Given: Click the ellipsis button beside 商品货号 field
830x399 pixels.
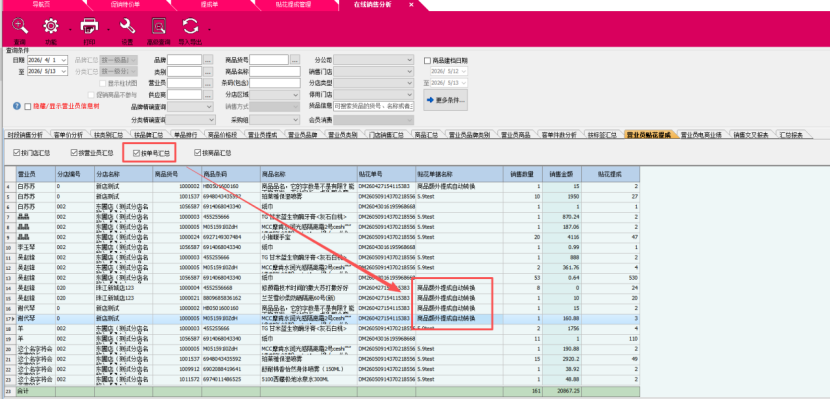Looking at the screenshot, I should tap(295, 60).
